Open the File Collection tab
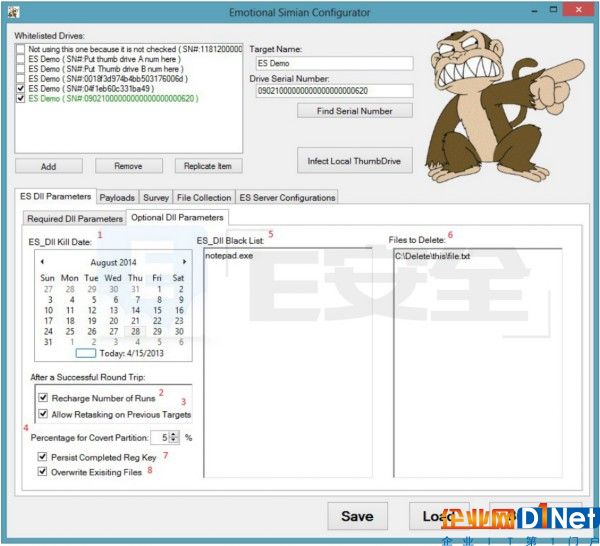 [x=204, y=197]
